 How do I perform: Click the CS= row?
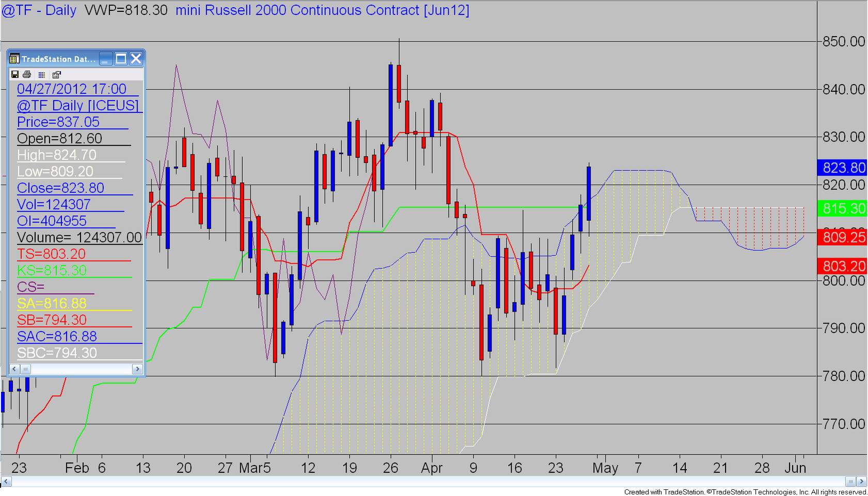point(31,287)
